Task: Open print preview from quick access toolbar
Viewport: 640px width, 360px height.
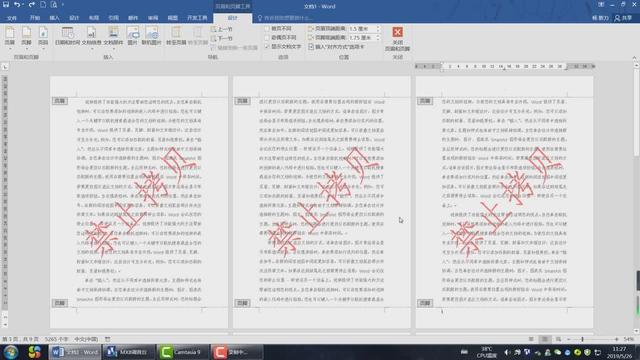Action: [54, 5]
